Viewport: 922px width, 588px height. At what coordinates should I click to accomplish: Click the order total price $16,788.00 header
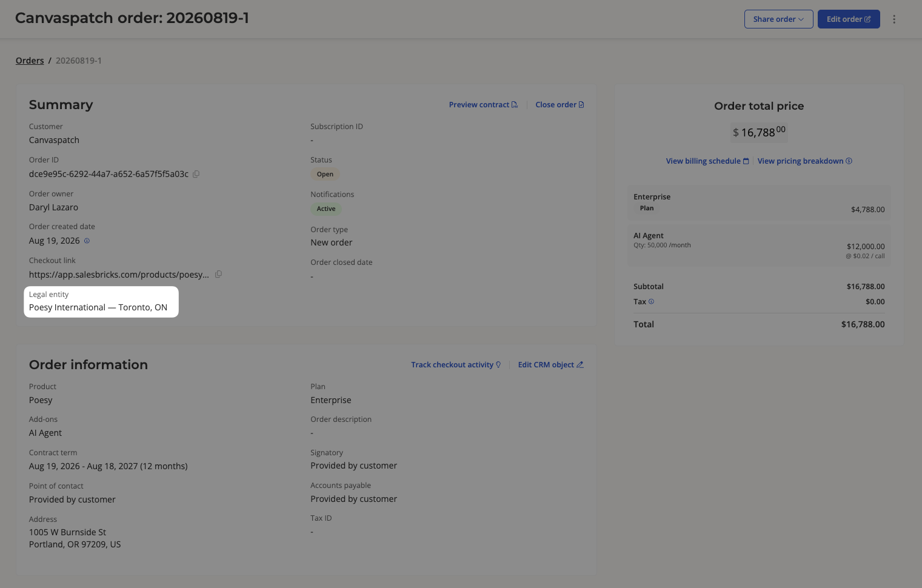(759, 132)
